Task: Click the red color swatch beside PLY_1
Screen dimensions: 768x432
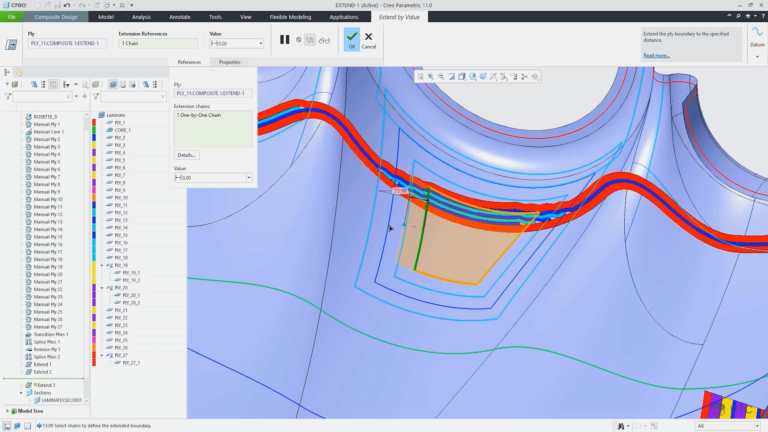Action: pos(94,122)
